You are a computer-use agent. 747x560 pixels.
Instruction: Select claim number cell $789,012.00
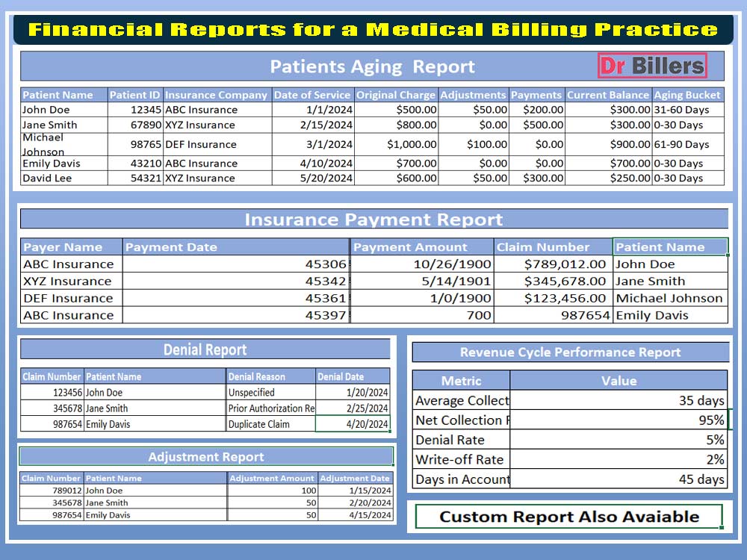pos(553,264)
